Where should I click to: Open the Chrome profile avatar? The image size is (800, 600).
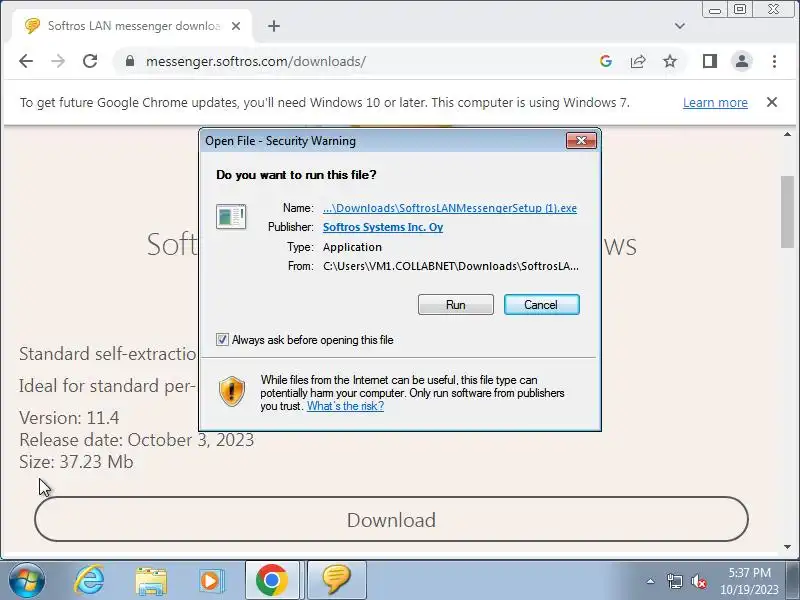point(742,61)
